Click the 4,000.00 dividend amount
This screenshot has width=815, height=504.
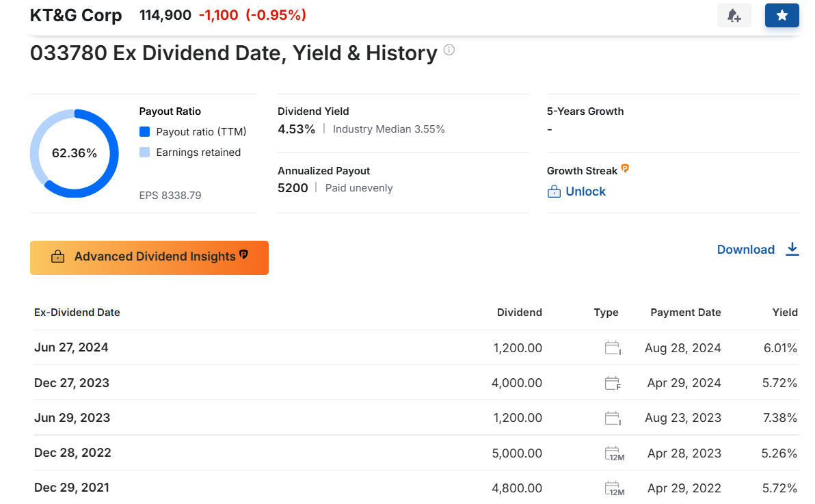pyautogui.click(x=517, y=384)
